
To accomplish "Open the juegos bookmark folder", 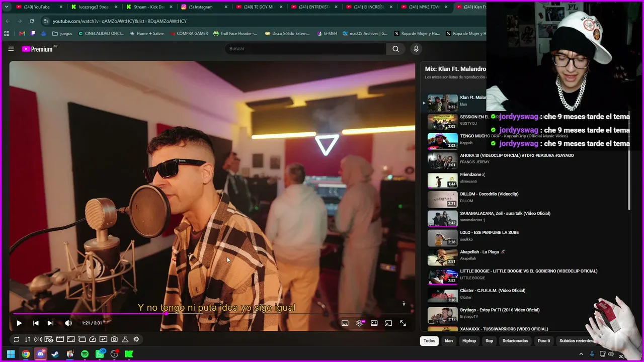I will click(x=62, y=34).
